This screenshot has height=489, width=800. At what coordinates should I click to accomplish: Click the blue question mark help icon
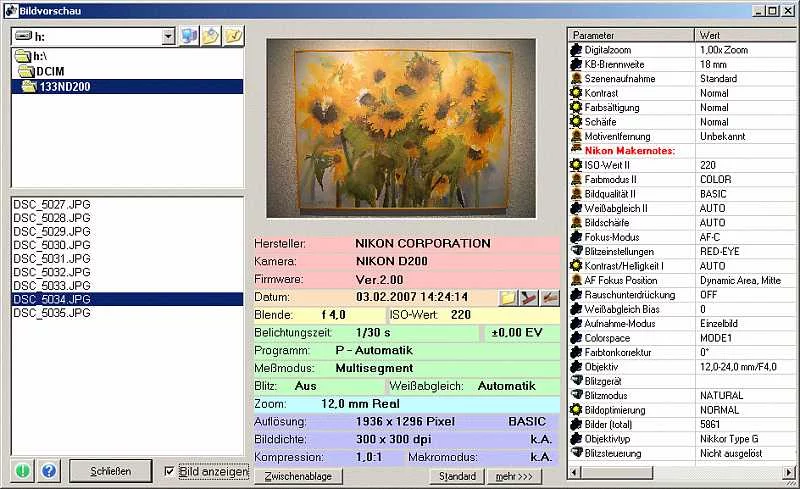click(49, 471)
